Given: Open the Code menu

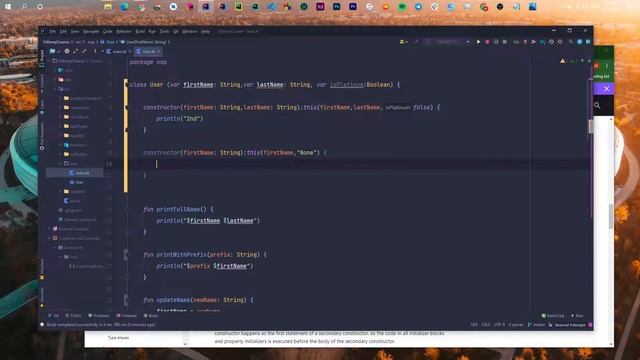Looking at the screenshot, I should click(x=107, y=31).
